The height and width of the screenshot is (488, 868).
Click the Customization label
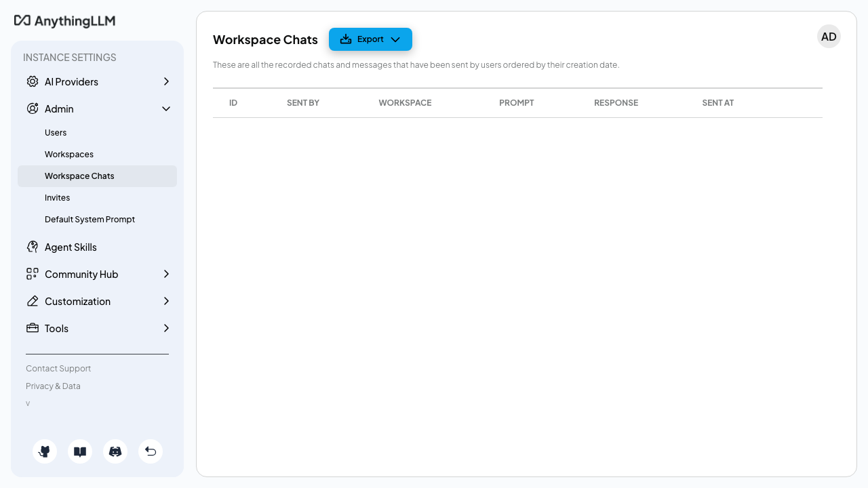click(x=77, y=301)
